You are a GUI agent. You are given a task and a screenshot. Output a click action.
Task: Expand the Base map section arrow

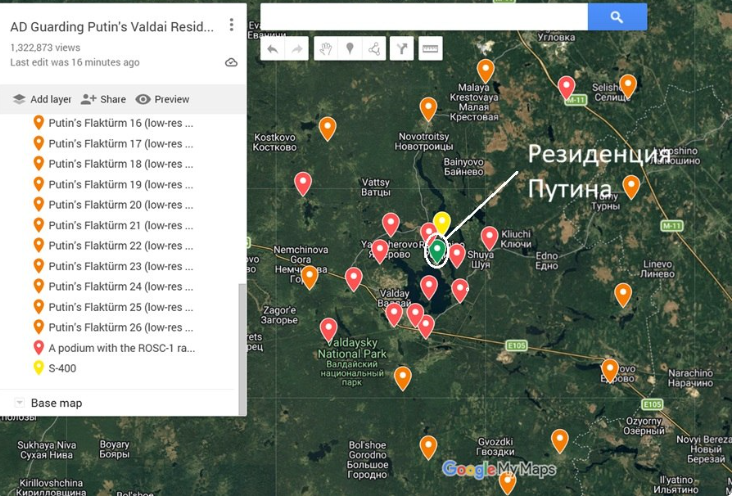click(19, 403)
